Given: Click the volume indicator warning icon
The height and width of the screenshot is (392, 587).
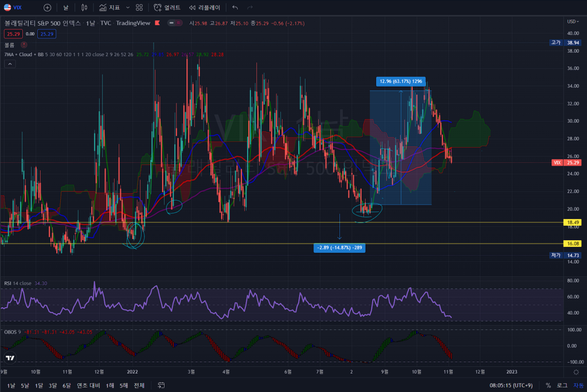Looking at the screenshot, I should (24, 44).
